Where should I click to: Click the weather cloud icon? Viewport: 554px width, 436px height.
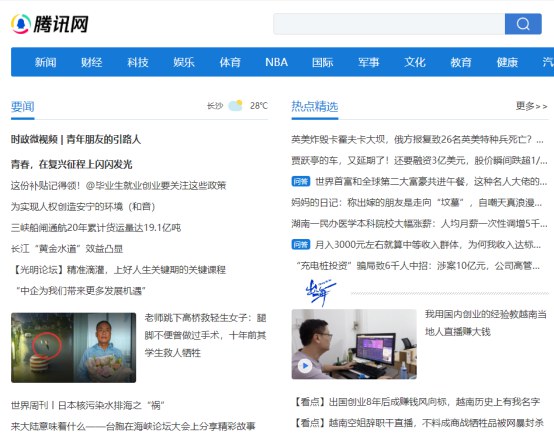click(x=235, y=105)
